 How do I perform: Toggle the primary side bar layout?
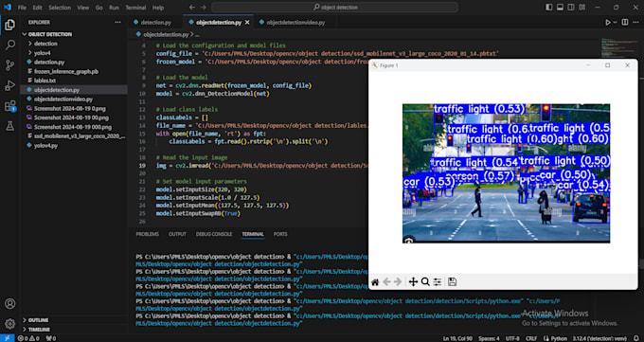tap(549, 8)
